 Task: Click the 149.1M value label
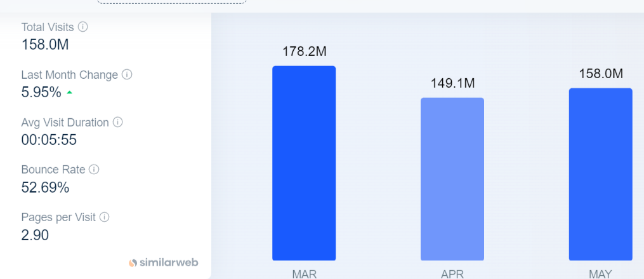tap(452, 83)
